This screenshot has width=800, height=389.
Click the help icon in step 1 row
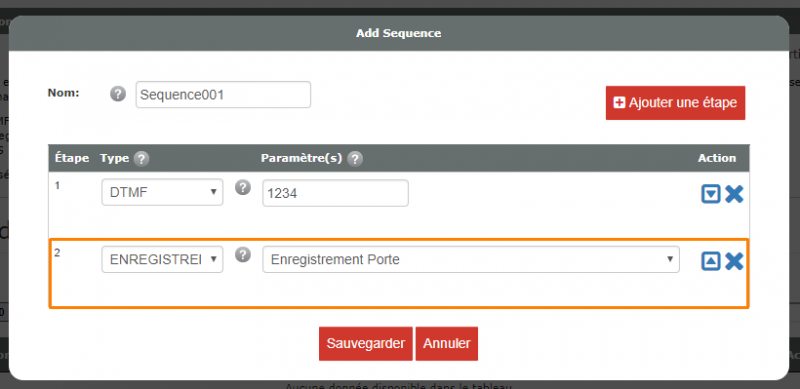(x=243, y=187)
